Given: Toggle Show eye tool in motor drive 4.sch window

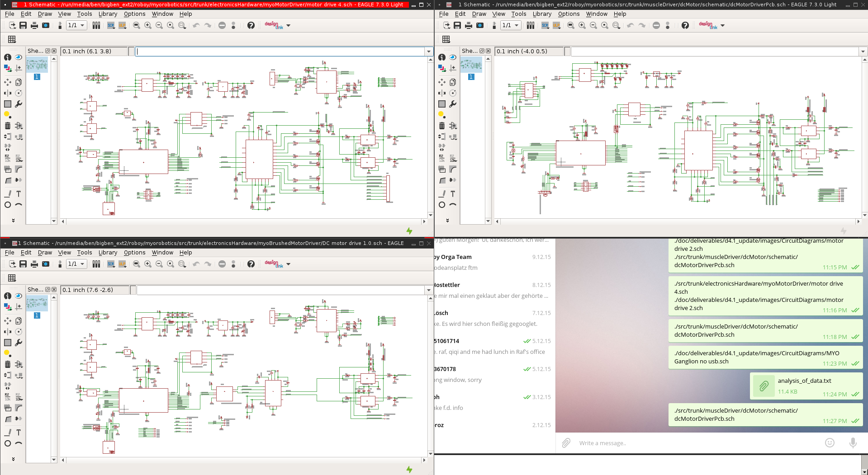Looking at the screenshot, I should 19,57.
